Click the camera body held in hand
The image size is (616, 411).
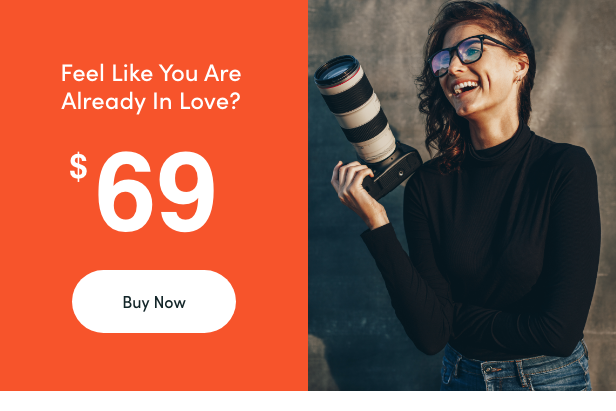click(393, 171)
